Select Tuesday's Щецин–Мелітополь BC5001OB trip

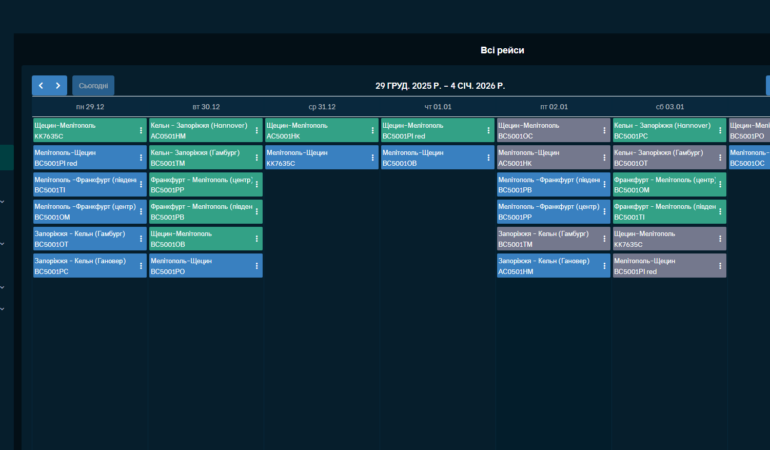200,238
